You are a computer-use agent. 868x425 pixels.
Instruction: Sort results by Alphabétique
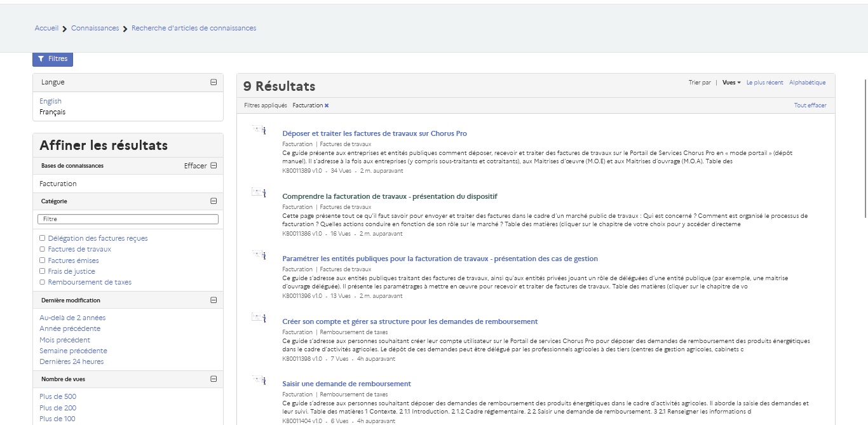pyautogui.click(x=807, y=83)
